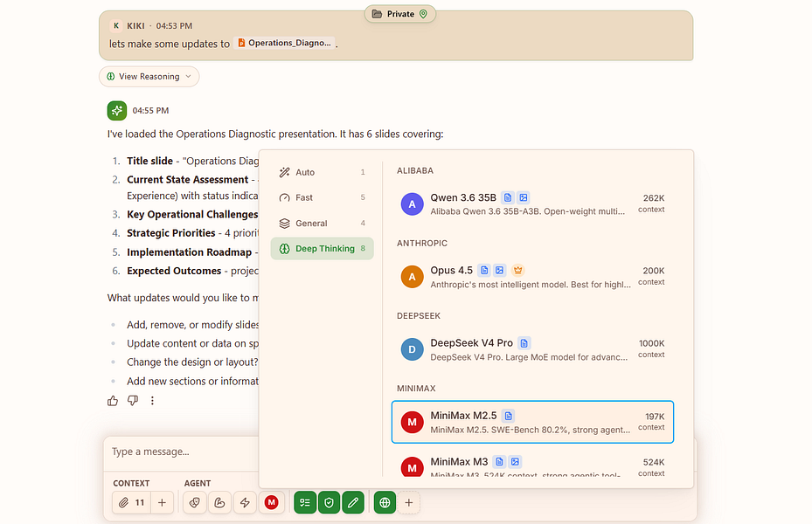812x524 pixels.
Task: Click the document icon beside Opus 4.5
Action: pos(484,270)
